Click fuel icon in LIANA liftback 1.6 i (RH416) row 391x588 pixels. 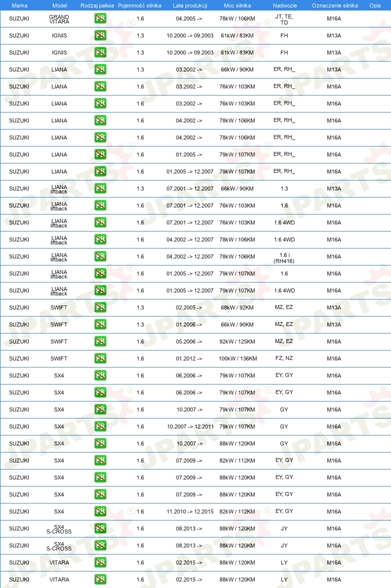click(x=100, y=256)
